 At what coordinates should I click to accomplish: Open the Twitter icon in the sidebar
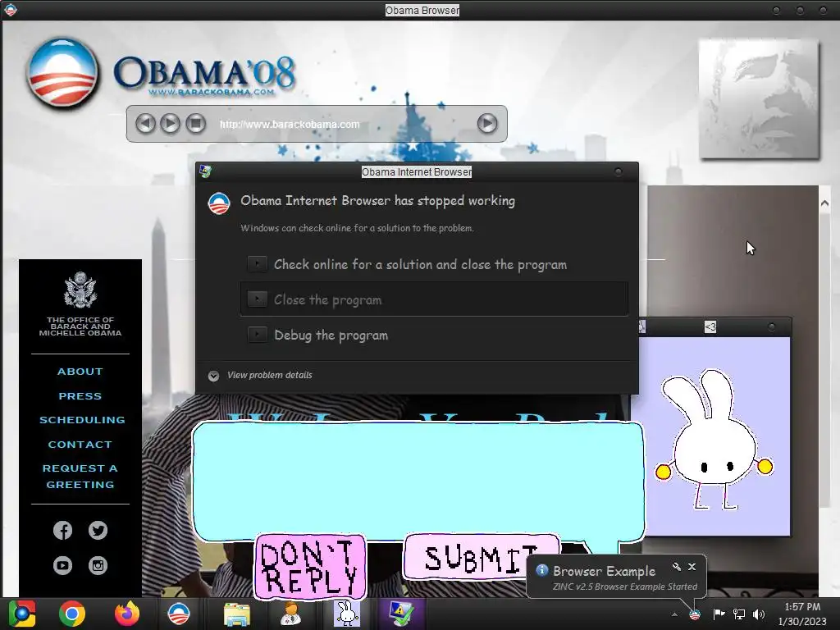click(98, 531)
